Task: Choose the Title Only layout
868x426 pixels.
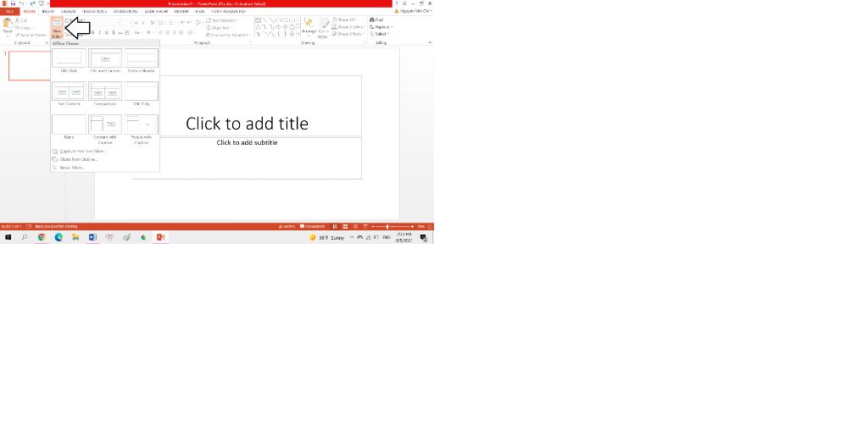Action: tap(142, 94)
